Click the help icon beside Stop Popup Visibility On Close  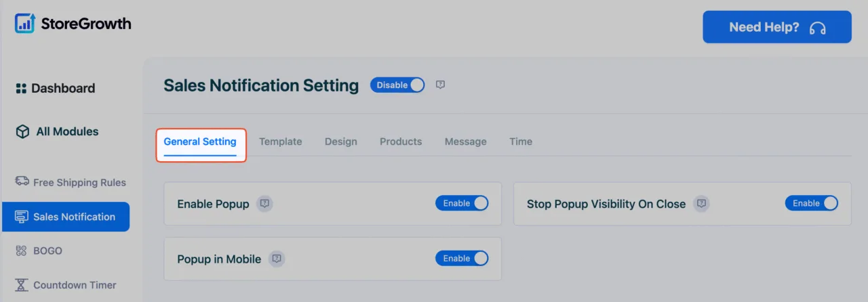(702, 203)
